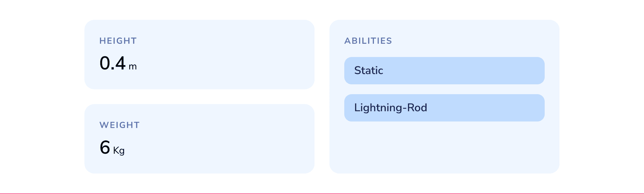Screen dimensions: 644x194
Task: Click the gap between Static and Lightning-Rod
Action: [444, 89]
